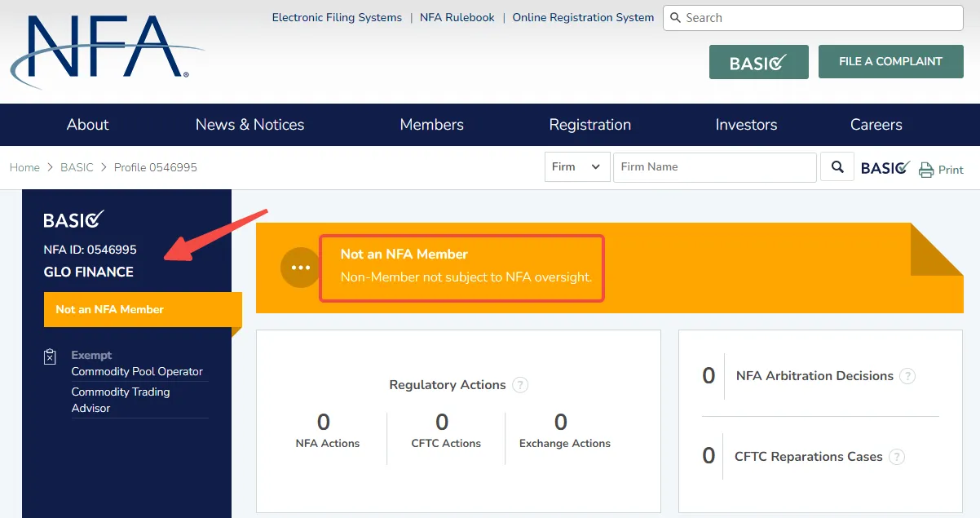Click the Non-Member not subject to NFA oversight text
Viewport: 980px width, 518px height.
pyautogui.click(x=466, y=277)
